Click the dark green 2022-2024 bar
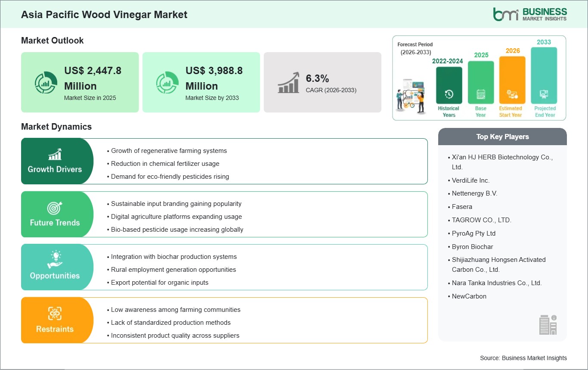This screenshot has height=370, width=588. click(x=449, y=85)
